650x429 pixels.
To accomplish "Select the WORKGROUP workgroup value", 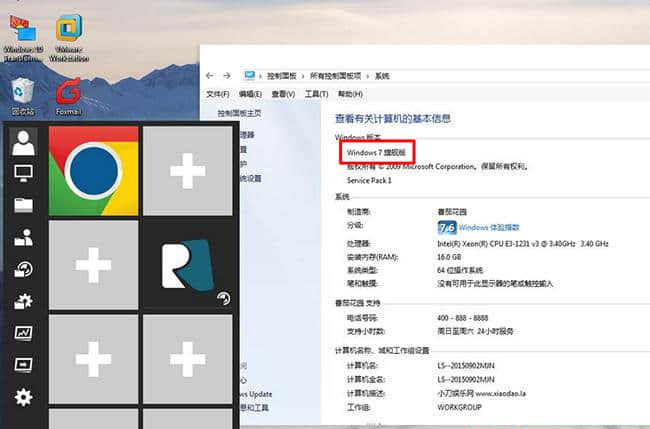I will pos(459,407).
